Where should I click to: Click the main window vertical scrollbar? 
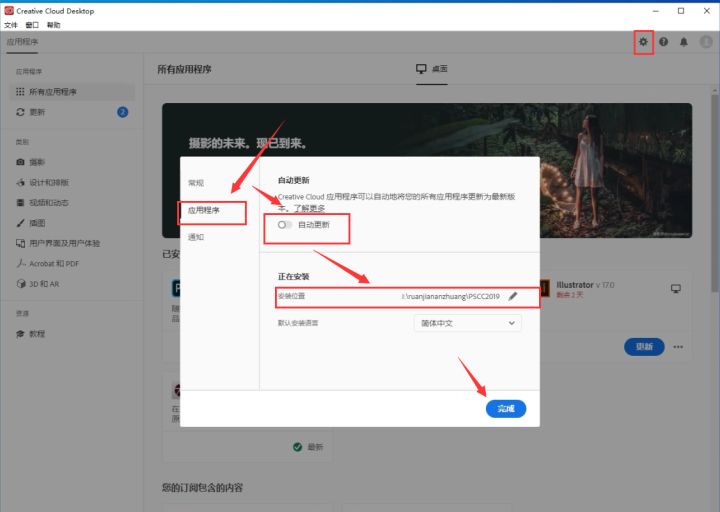[x=715, y=191]
